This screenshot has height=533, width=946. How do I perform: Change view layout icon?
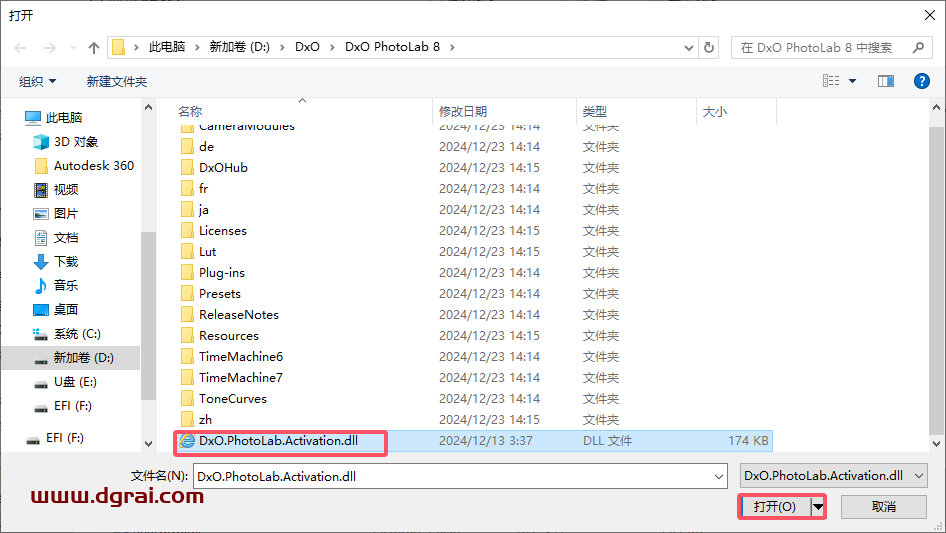[x=831, y=81]
